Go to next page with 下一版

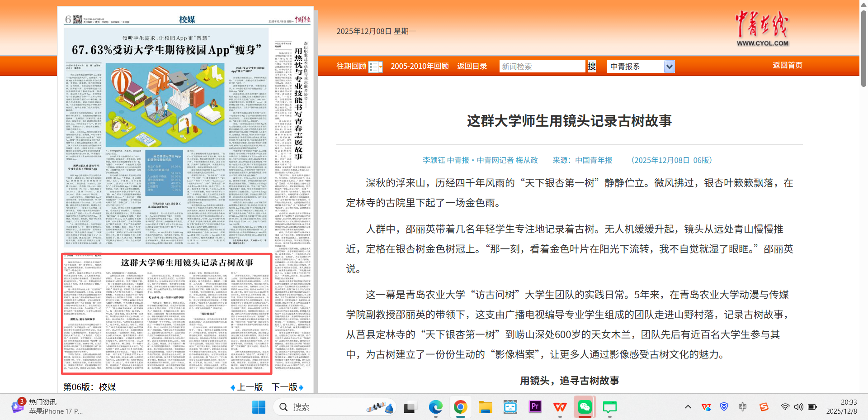288,387
